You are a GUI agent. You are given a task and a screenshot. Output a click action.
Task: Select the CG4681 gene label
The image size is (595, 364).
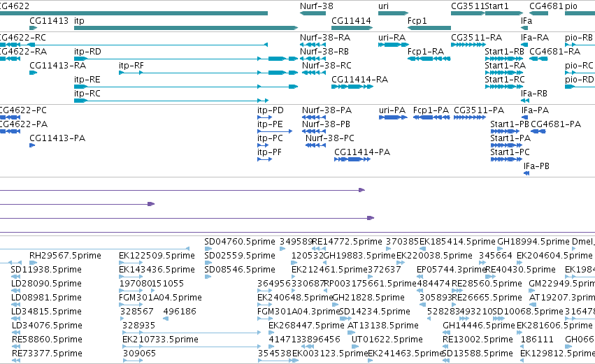click(x=545, y=6)
